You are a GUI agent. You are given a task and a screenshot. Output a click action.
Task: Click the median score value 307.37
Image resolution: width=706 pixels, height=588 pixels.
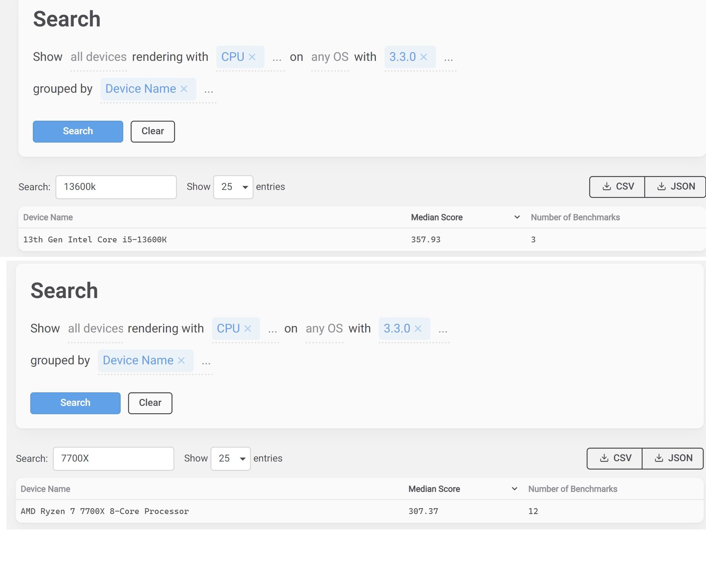[x=423, y=512]
